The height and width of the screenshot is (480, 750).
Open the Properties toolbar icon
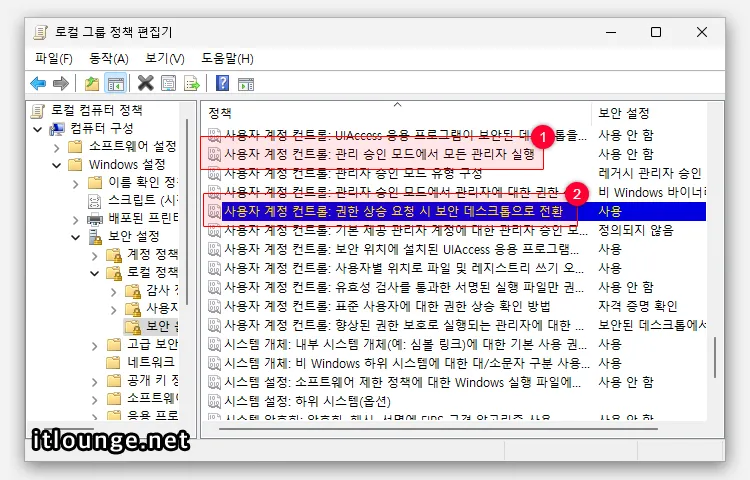point(168,84)
